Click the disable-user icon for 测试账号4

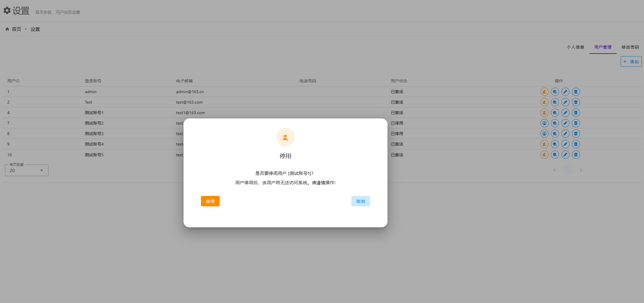[x=544, y=144]
